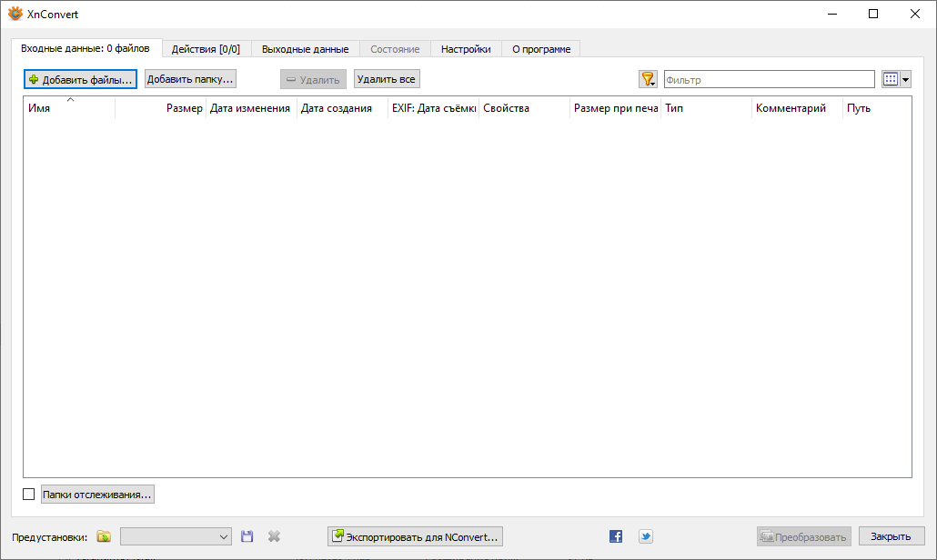Expand the presets combo box
The image size is (937, 560).
point(176,536)
